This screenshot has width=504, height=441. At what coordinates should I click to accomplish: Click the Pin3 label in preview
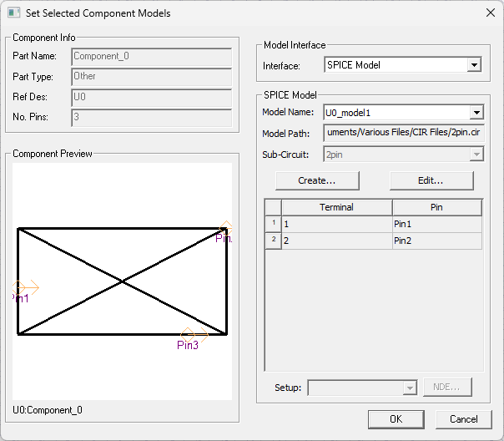coord(188,346)
